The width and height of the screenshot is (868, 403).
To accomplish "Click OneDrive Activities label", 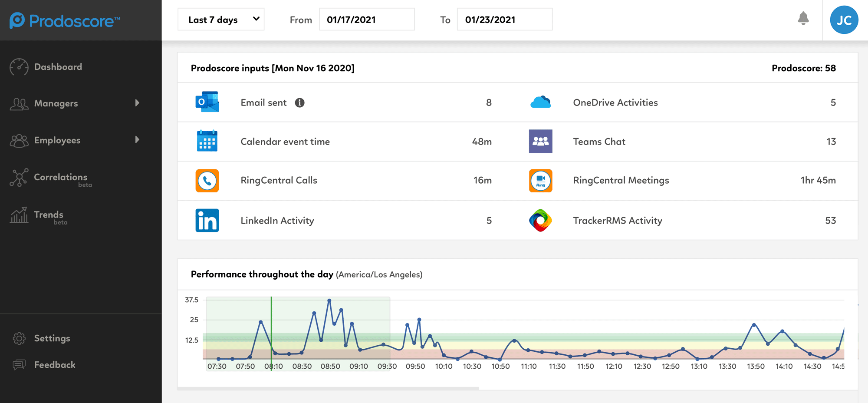I will pos(615,102).
